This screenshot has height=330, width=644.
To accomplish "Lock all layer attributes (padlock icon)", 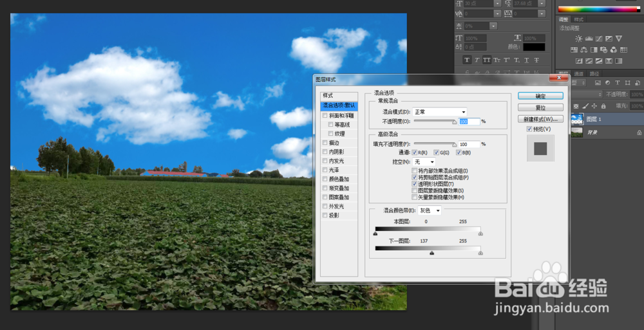I will click(603, 106).
